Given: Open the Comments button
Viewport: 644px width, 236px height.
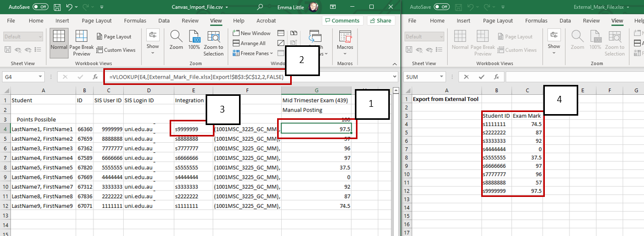Looking at the screenshot, I should coord(342,21).
